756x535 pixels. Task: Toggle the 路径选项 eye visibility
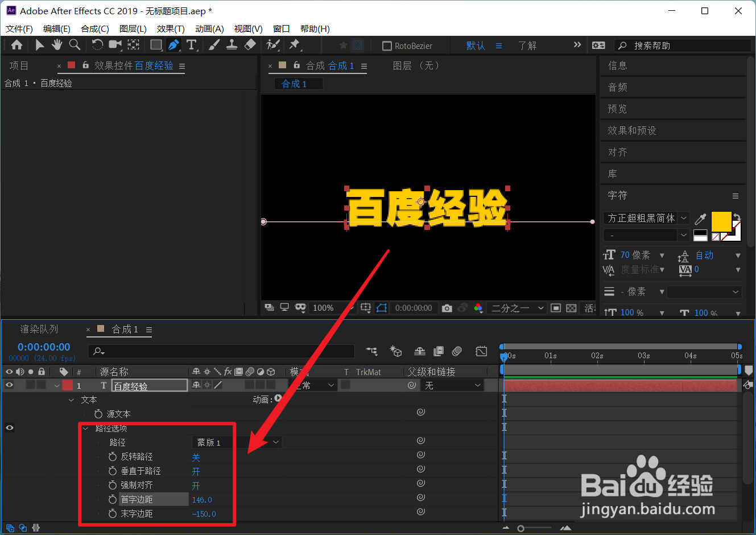click(x=10, y=428)
